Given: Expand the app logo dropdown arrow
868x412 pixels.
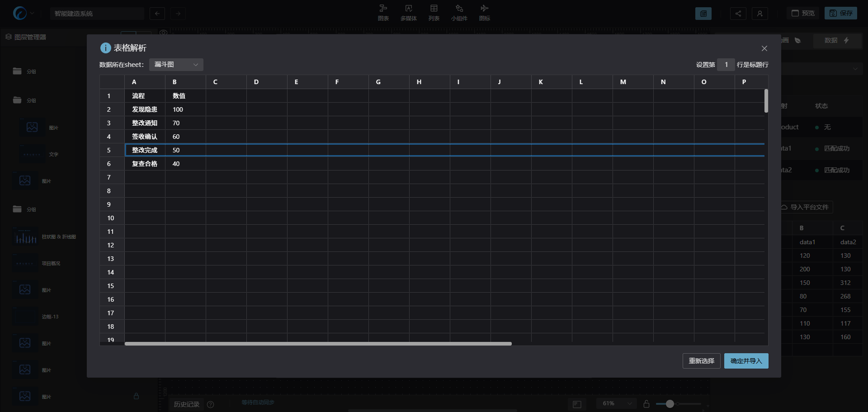Looking at the screenshot, I should (32, 14).
